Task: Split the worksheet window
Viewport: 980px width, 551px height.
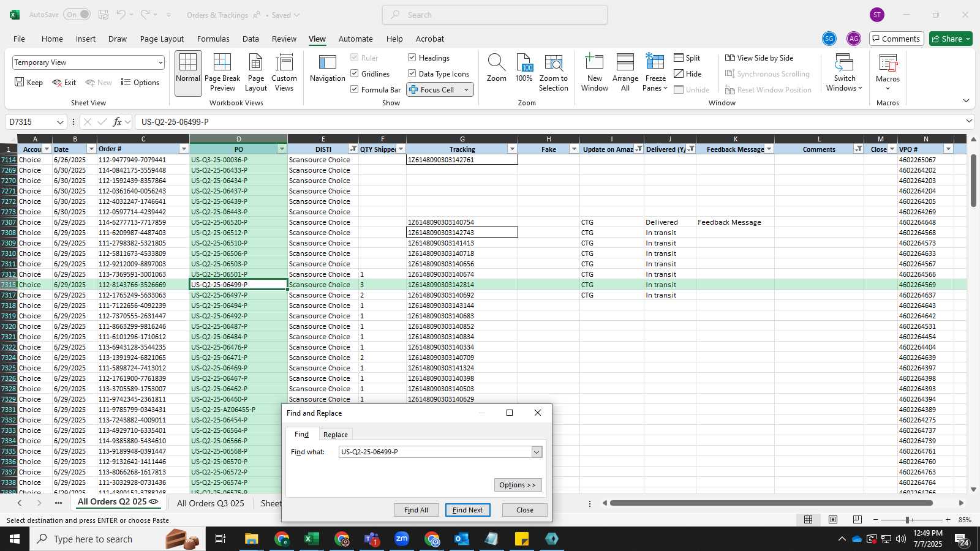Action: click(x=687, y=58)
